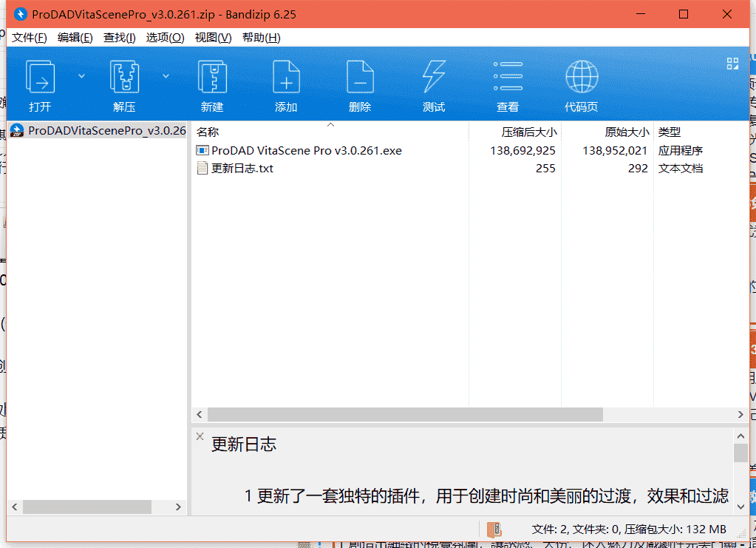Click the 查看 (View) list icon
The image size is (756, 548).
508,76
